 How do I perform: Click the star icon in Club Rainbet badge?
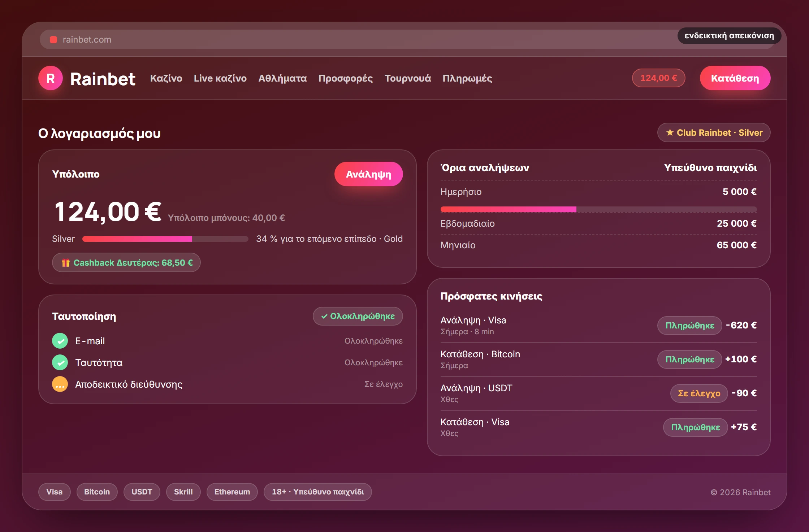tap(670, 132)
